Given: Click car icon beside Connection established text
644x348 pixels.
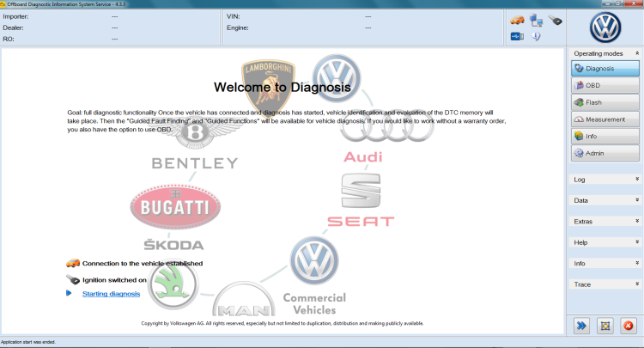Looking at the screenshot, I should coord(73,263).
